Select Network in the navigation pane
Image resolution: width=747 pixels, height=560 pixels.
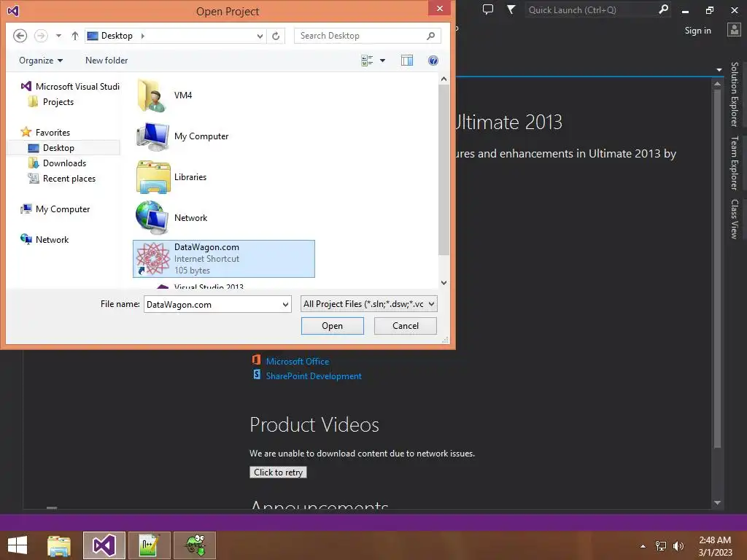tap(44, 239)
